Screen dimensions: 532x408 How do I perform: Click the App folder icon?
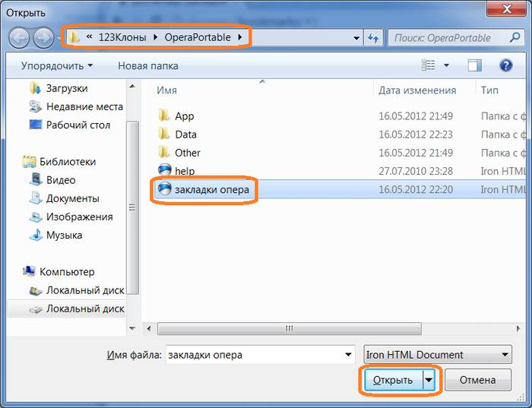coord(164,115)
